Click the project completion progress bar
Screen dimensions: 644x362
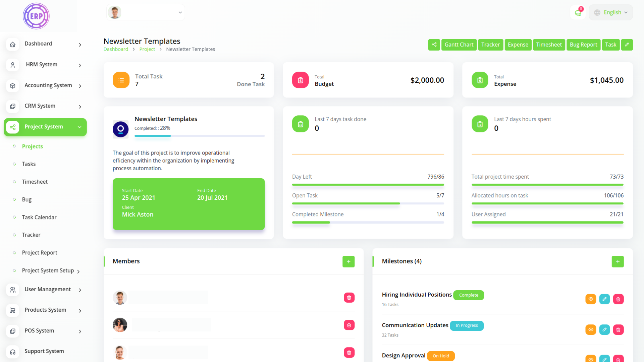(199, 136)
